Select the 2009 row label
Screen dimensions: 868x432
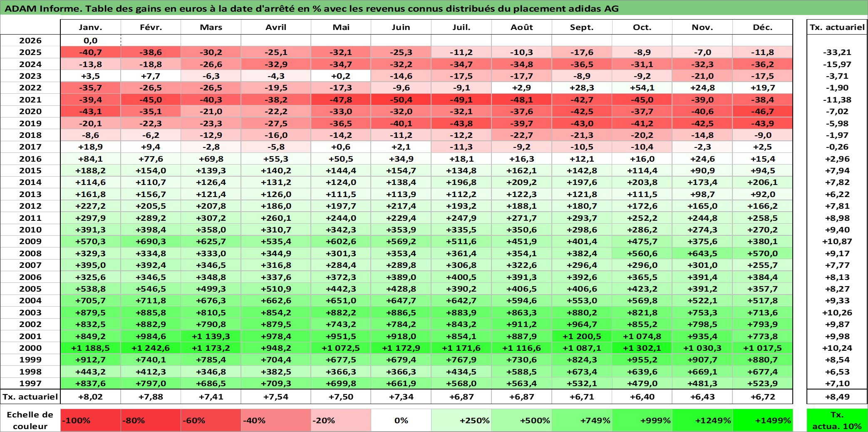pos(30,241)
